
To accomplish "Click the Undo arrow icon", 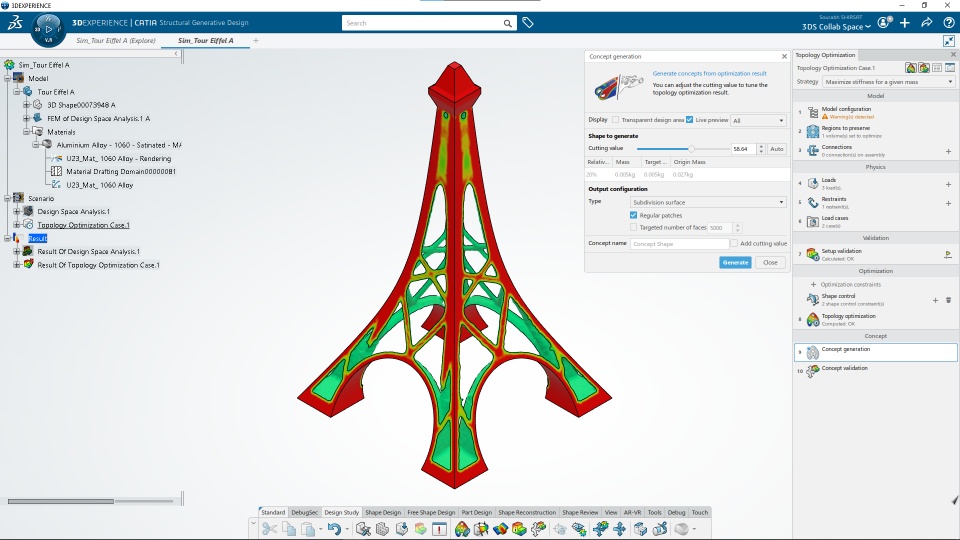I will pyautogui.click(x=334, y=529).
